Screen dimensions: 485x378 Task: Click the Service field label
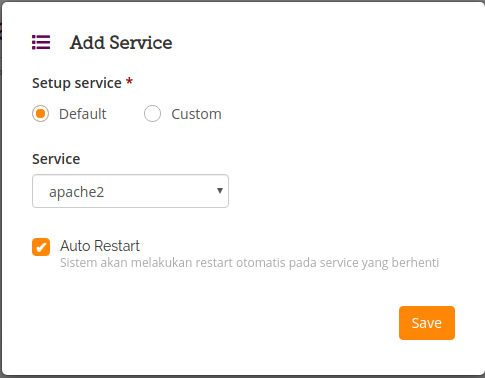[56, 159]
